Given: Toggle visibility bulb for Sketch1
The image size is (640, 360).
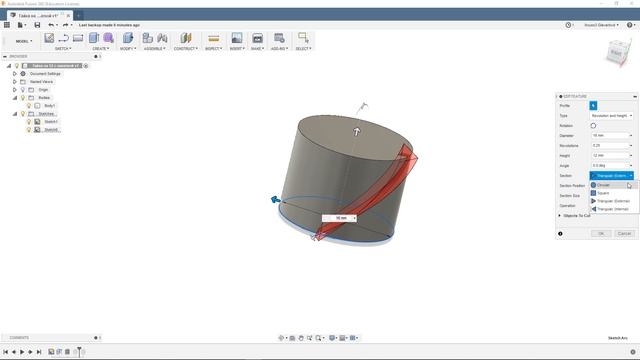Looking at the screenshot, I should coord(29,122).
